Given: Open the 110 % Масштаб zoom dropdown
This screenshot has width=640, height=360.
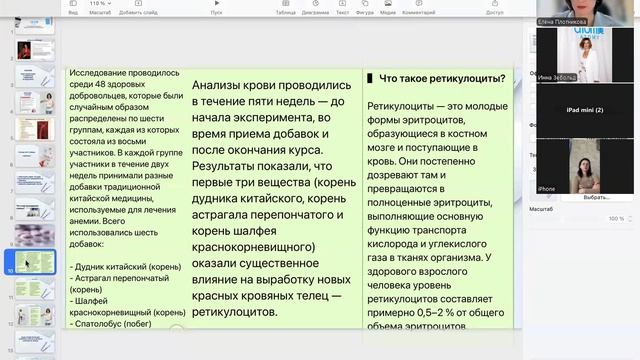Looking at the screenshot, I should 100,7.
